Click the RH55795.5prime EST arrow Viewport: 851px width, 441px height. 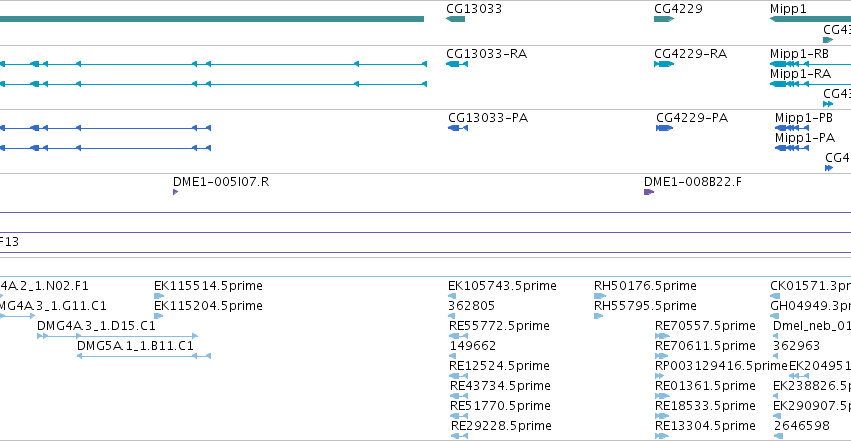[x=598, y=316]
